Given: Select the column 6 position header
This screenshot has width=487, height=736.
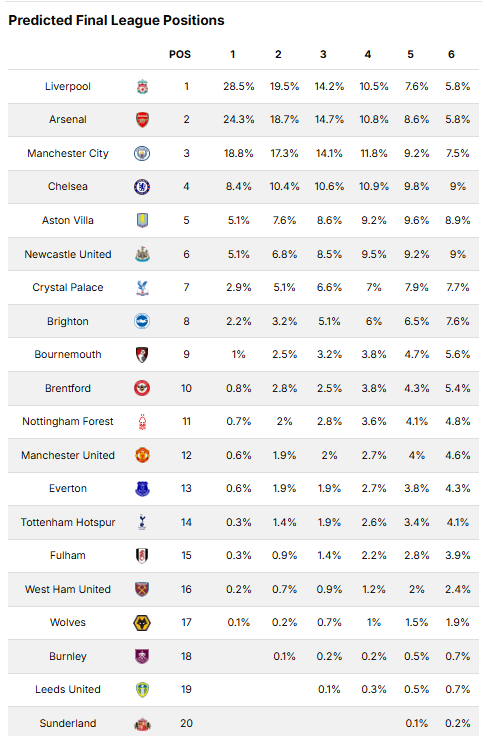Looking at the screenshot, I should [x=451, y=54].
